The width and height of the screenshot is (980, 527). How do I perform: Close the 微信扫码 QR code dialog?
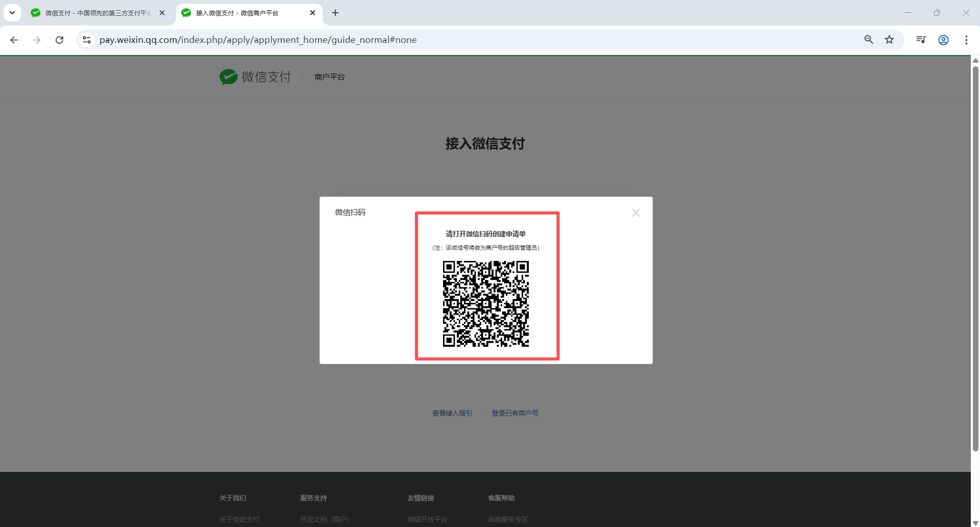(x=635, y=213)
